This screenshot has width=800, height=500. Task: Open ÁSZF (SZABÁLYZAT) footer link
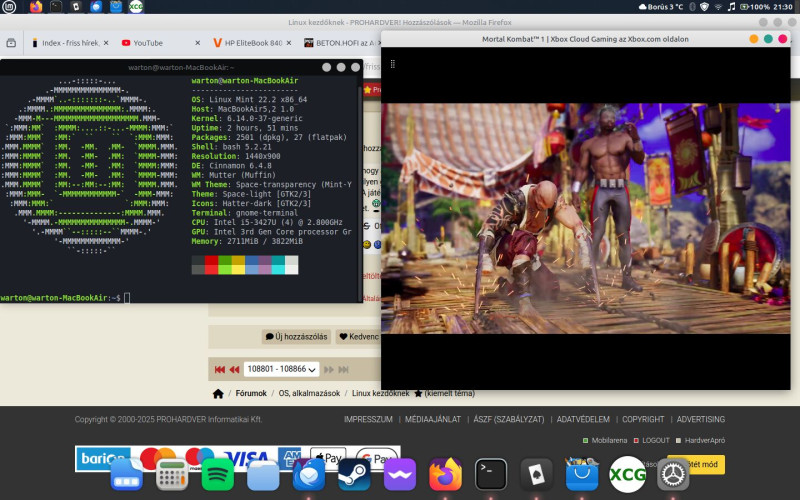coord(509,419)
